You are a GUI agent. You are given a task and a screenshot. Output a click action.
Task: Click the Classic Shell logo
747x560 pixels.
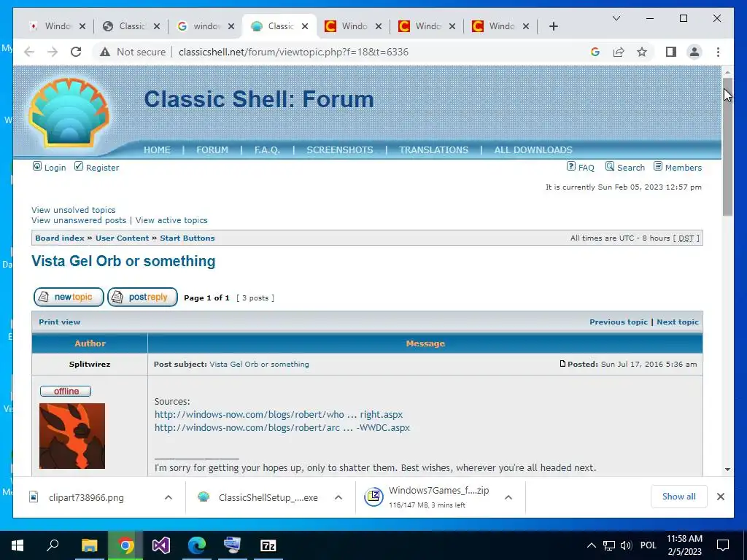pos(69,112)
